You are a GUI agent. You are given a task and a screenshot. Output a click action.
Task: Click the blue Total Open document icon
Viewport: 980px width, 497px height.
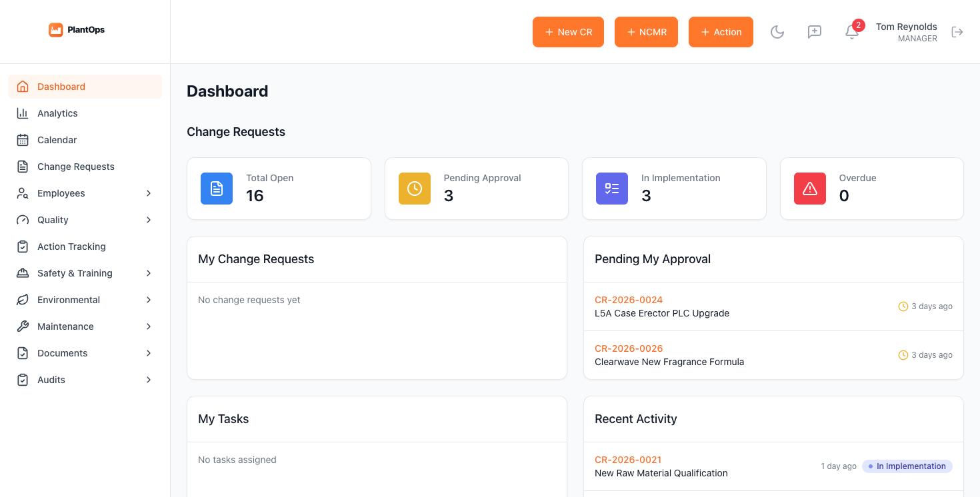[217, 189]
